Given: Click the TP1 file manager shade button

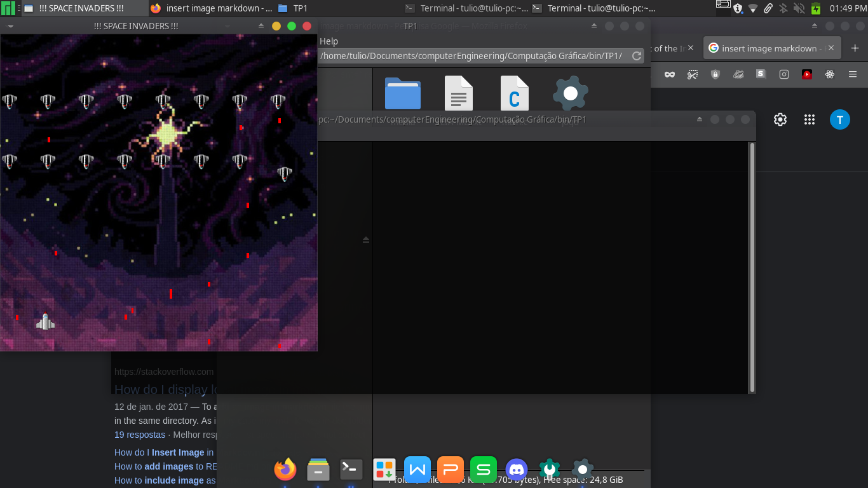Looking at the screenshot, I should point(594,26).
